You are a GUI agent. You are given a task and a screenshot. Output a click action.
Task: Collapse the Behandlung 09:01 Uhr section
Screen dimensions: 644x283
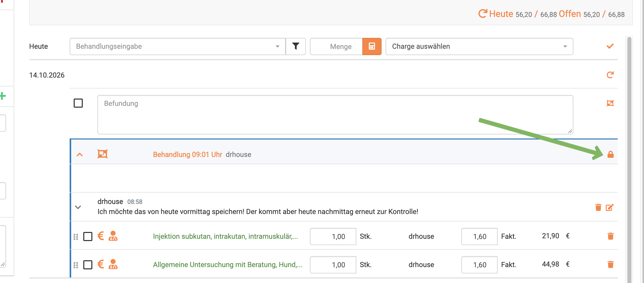pyautogui.click(x=80, y=154)
